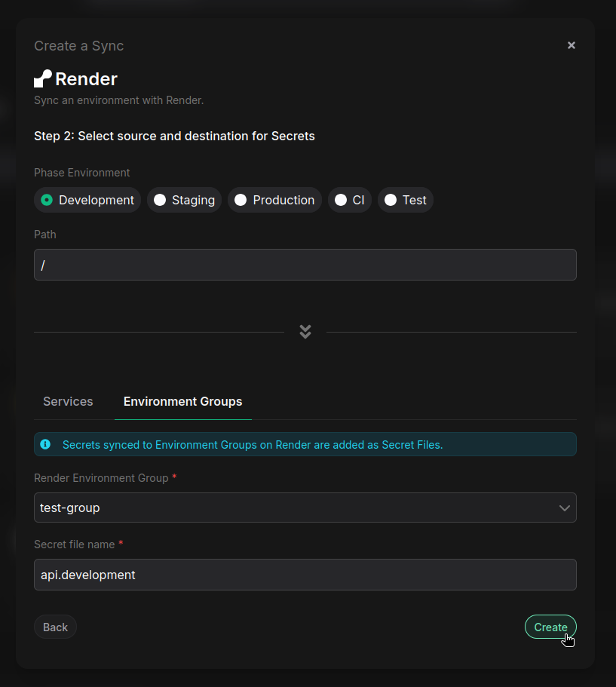The image size is (616, 687).
Task: Click the green checkmark inside the Development pill
Action: point(47,200)
